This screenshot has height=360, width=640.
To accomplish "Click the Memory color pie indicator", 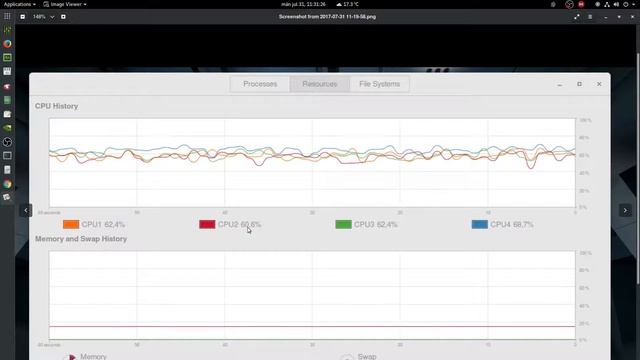I will tap(70, 357).
